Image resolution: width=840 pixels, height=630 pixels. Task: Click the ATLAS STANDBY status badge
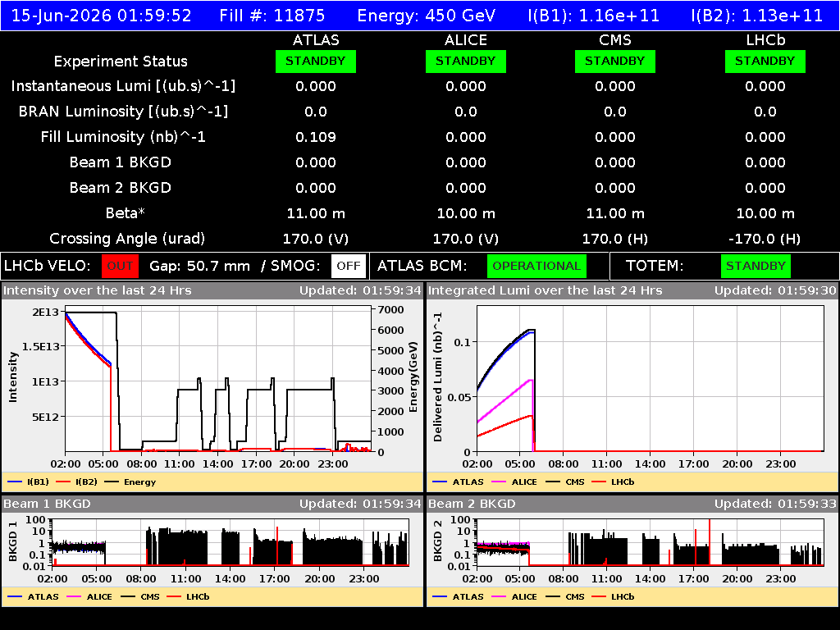[x=316, y=62]
